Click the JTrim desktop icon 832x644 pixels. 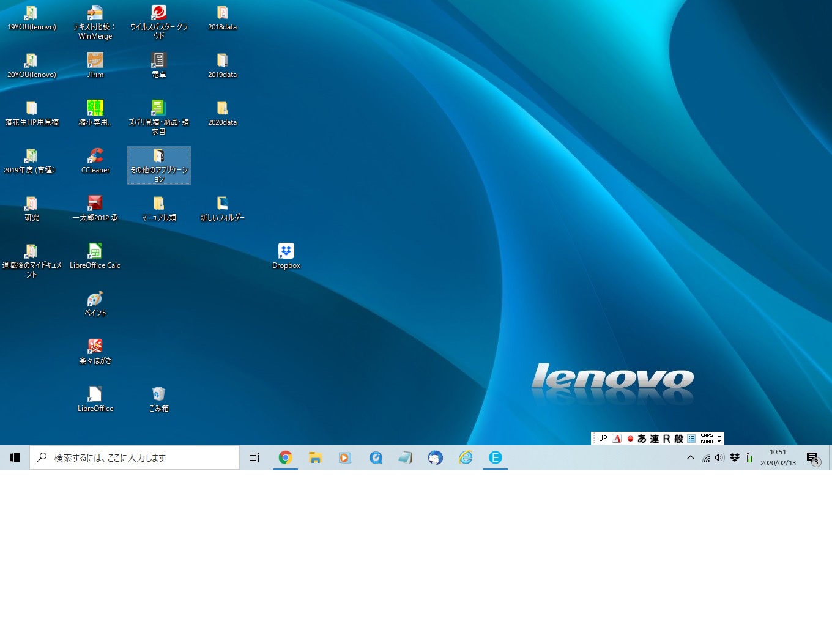click(95, 61)
